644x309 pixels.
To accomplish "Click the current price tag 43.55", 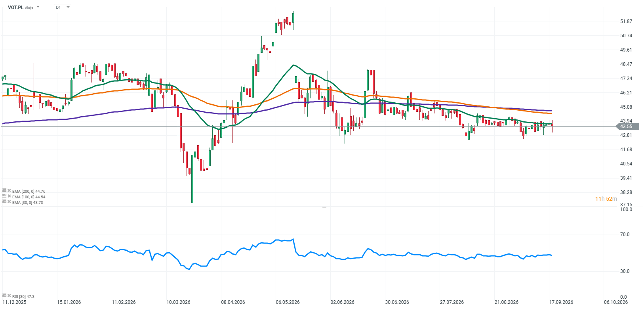I will pos(628,127).
